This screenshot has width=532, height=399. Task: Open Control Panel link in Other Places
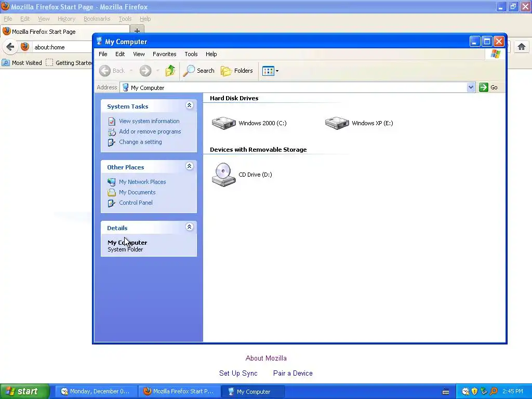click(x=136, y=203)
